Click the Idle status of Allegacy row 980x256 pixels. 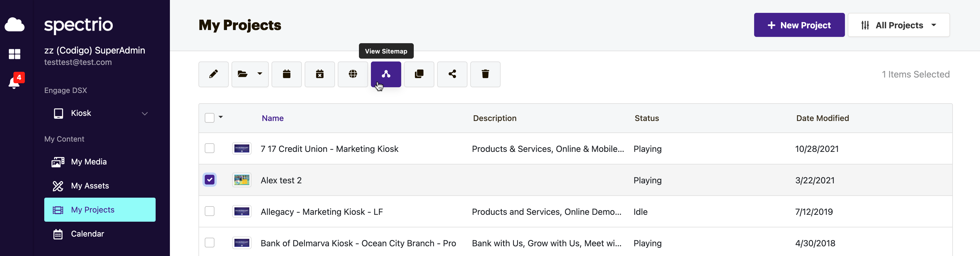(640, 212)
